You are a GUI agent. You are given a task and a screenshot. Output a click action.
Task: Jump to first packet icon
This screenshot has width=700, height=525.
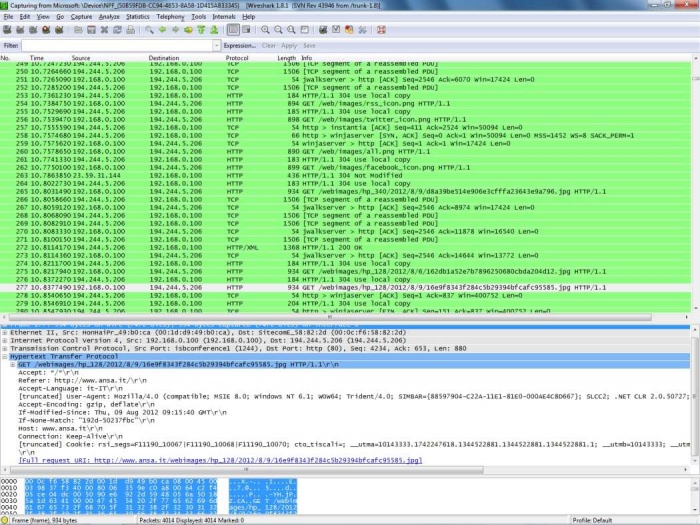pyautogui.click(x=201, y=30)
